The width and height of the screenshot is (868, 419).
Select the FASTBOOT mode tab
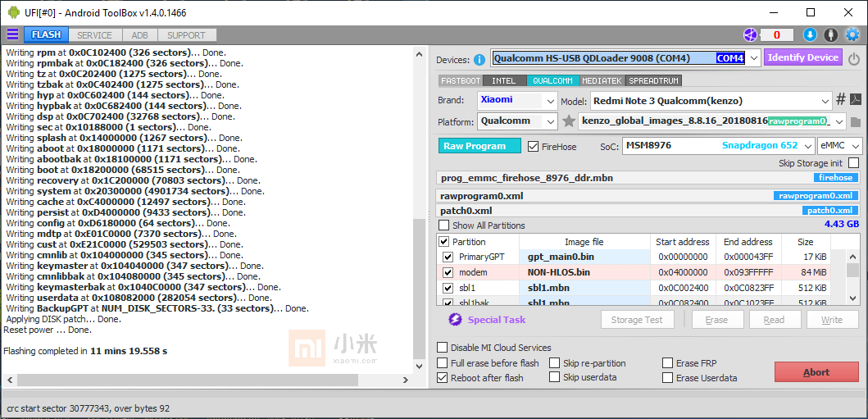tap(461, 81)
